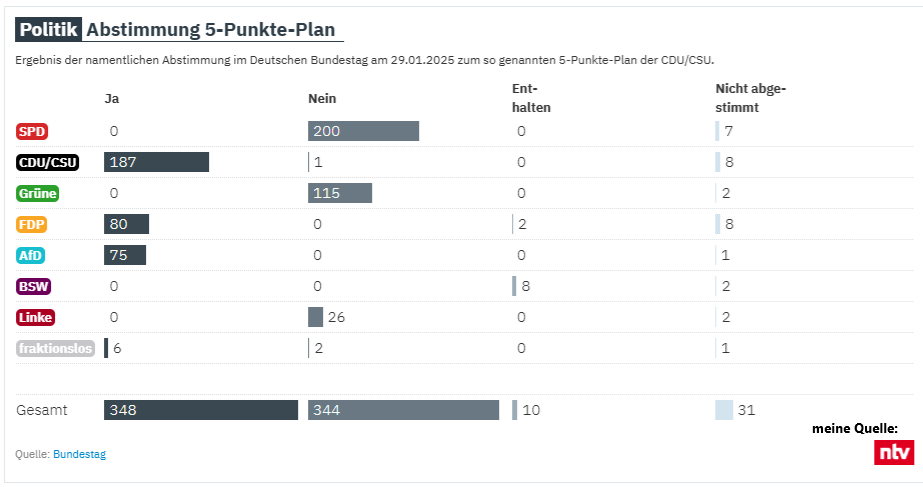Viewport: 923px width, 487px height.
Task: Click the AfD party badge
Action: coord(31,256)
